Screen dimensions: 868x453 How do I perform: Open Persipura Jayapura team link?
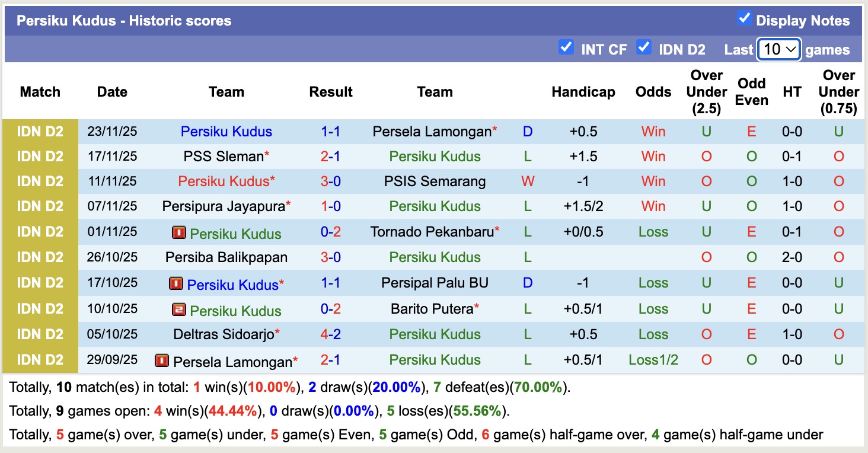click(x=223, y=206)
